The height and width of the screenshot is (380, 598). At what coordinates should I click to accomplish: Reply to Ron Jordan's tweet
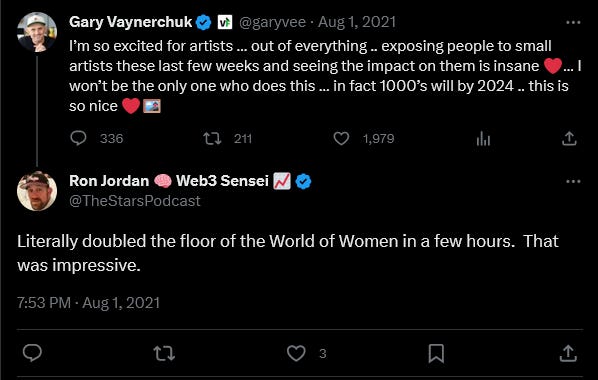[x=32, y=353]
